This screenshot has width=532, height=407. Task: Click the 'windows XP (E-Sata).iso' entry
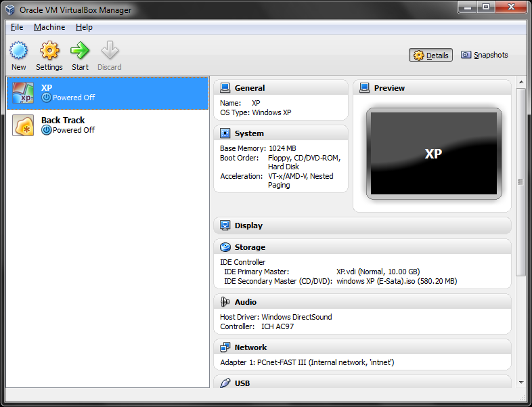click(397, 281)
